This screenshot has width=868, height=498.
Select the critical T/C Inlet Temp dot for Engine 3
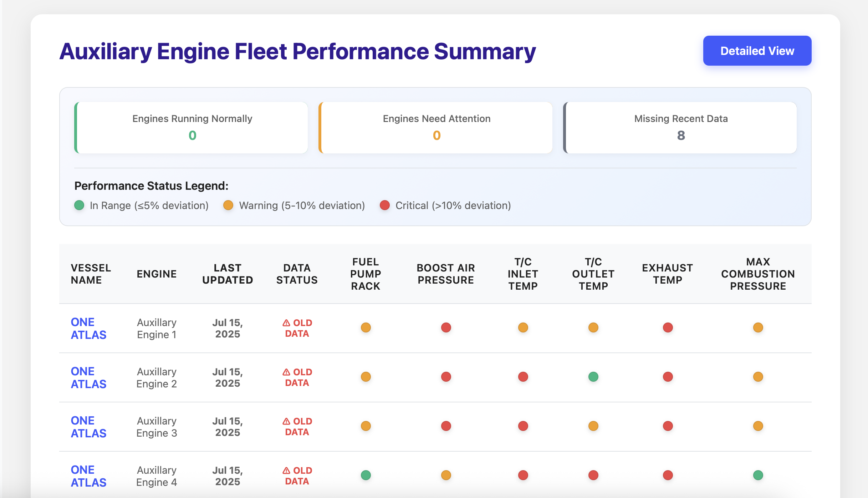(x=523, y=426)
